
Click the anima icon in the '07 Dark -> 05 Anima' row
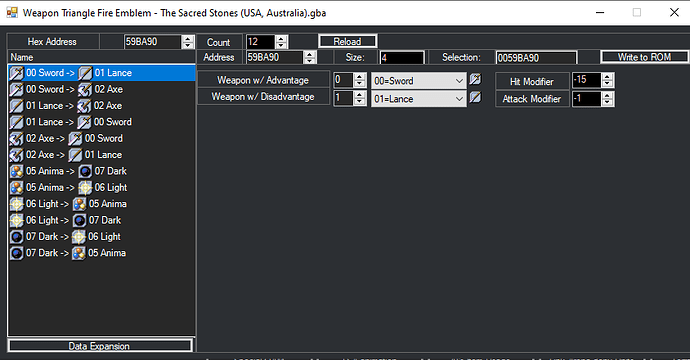click(78, 253)
